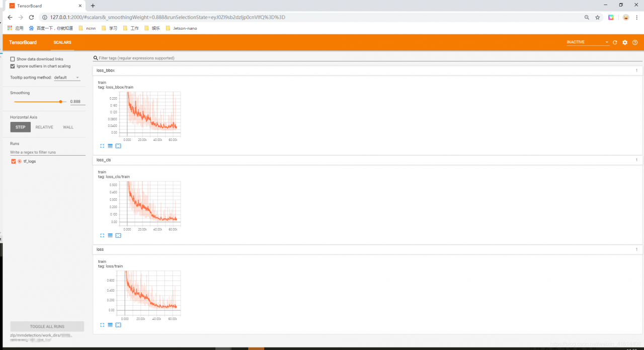Fit domain to data on loss_bbox chart
This screenshot has height=350, width=644.
coord(118,146)
